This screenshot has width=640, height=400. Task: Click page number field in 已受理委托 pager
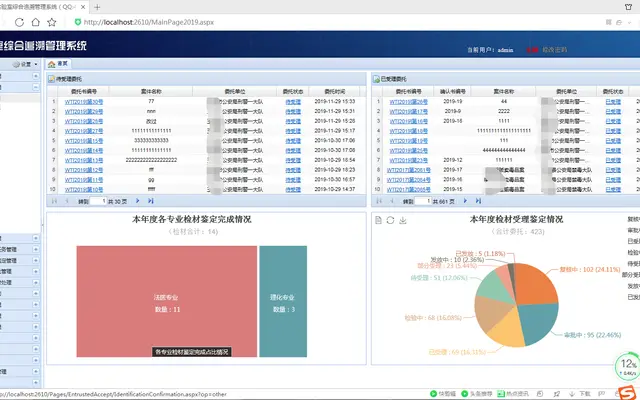click(x=423, y=201)
